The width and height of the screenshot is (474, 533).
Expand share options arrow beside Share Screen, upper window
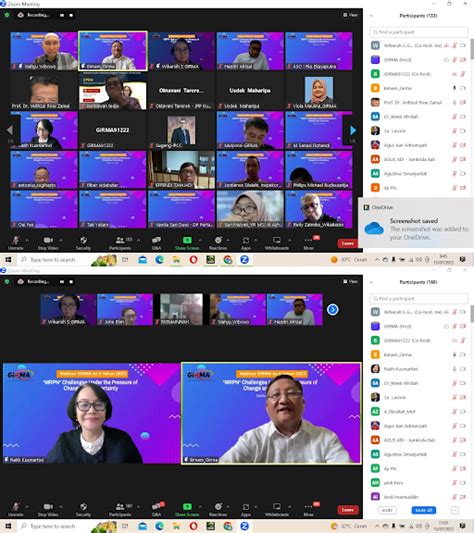point(200,240)
